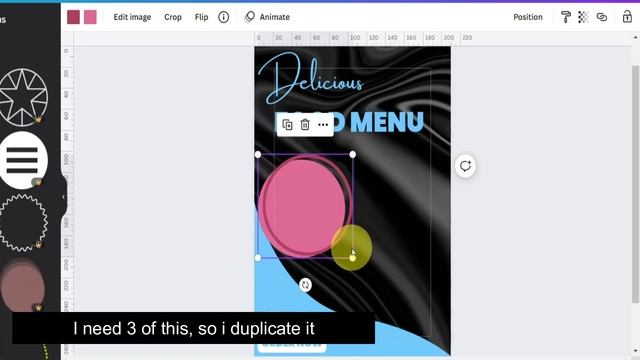Collapse the side panel arrow
The image size is (640, 360).
(63, 197)
